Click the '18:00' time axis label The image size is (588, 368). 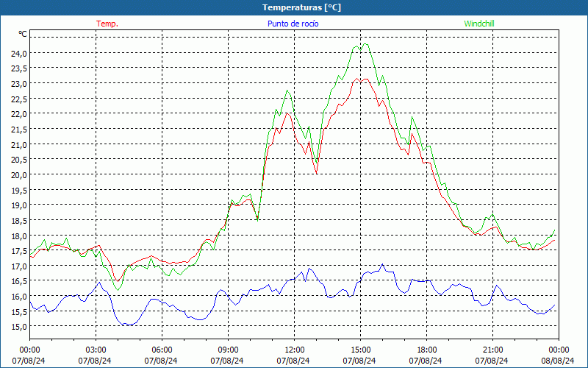[x=427, y=350]
